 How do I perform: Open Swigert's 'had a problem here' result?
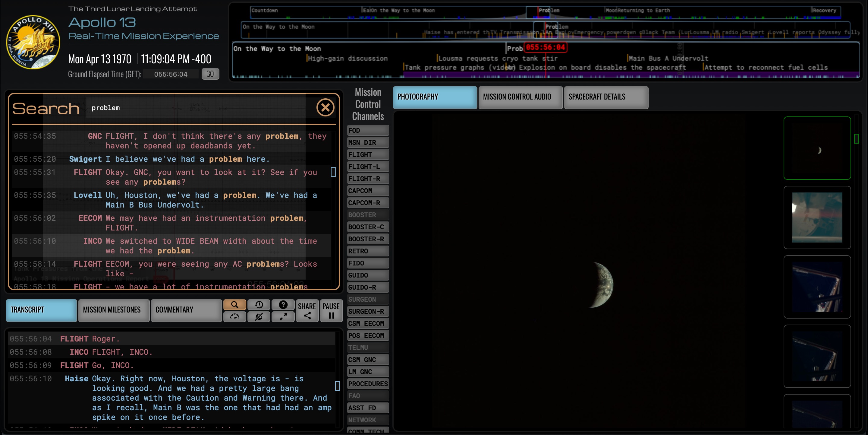pyautogui.click(x=168, y=159)
